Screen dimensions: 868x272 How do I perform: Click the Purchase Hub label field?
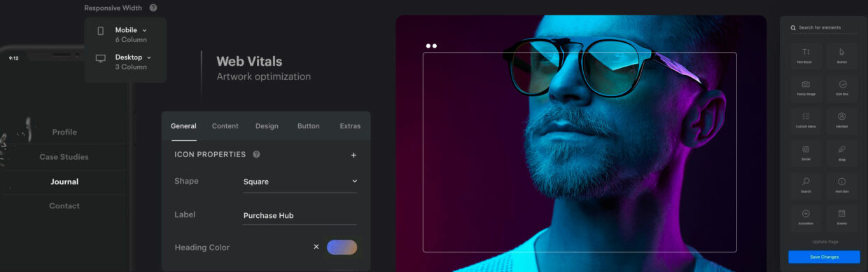pyautogui.click(x=300, y=215)
